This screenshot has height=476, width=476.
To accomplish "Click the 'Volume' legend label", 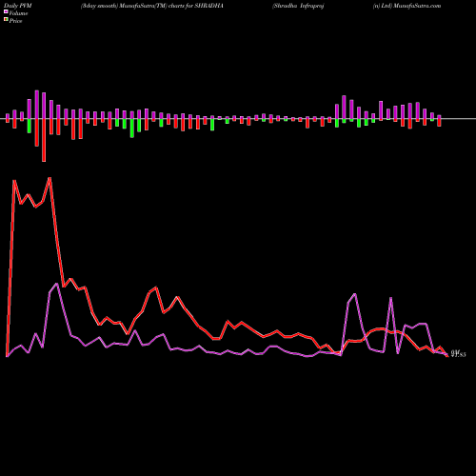I will click(x=18, y=13).
